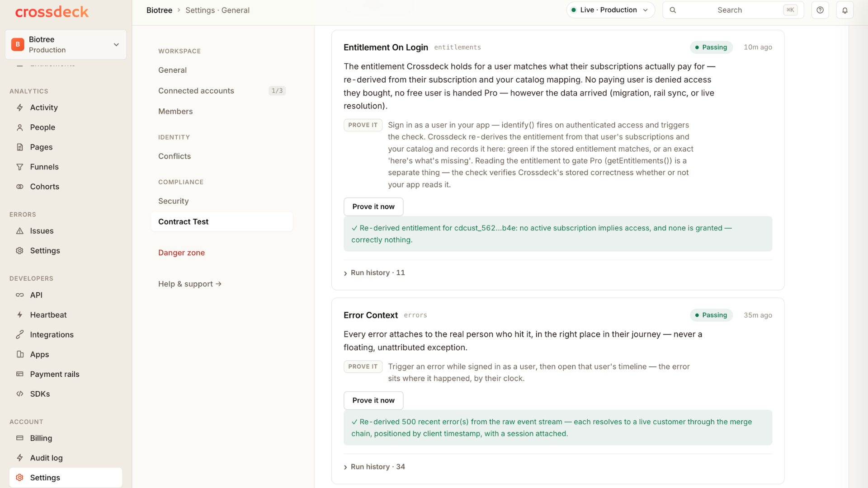The height and width of the screenshot is (488, 868).
Task: Click the Cohorts overlapping circles icon
Action: tap(20, 187)
